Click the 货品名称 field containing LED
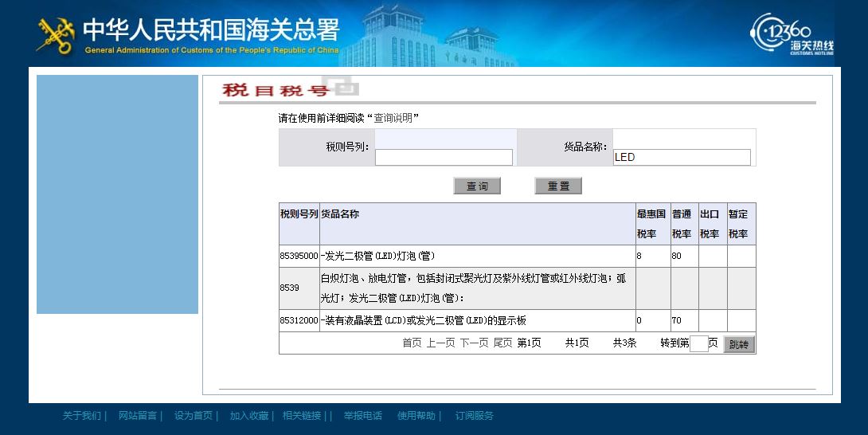 [682, 158]
